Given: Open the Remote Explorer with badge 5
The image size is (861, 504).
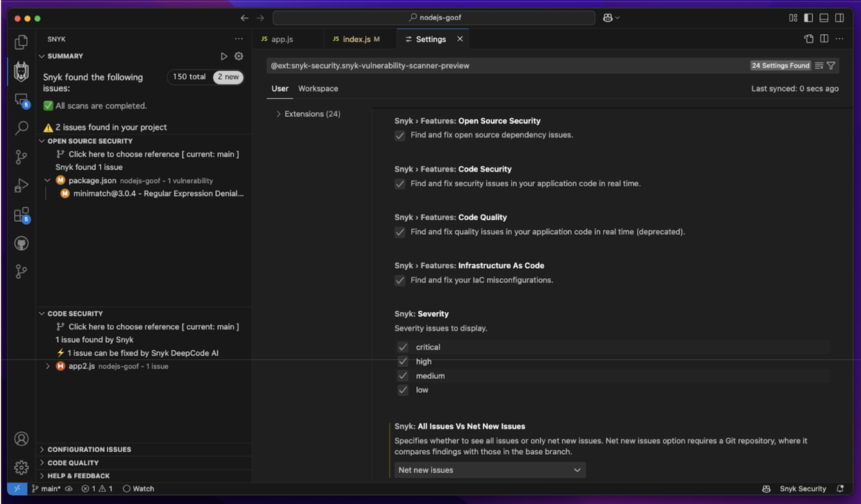Looking at the screenshot, I should tap(22, 101).
